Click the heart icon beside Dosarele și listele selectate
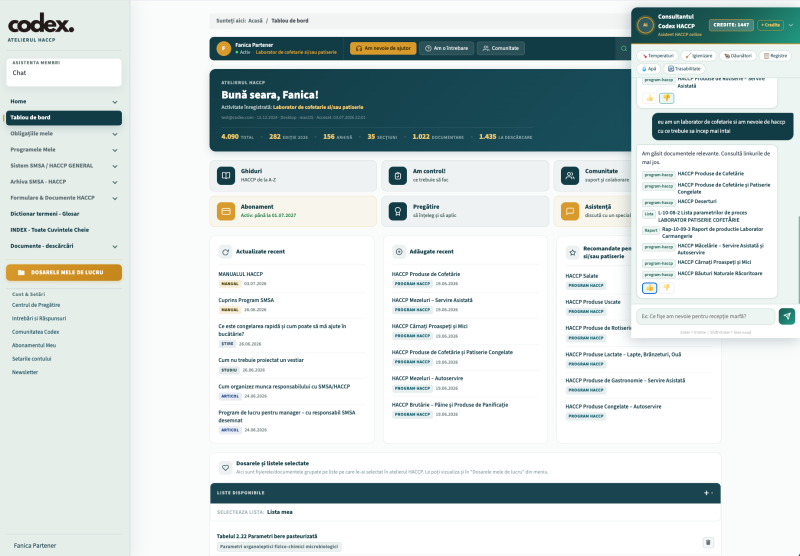 [x=226, y=467]
